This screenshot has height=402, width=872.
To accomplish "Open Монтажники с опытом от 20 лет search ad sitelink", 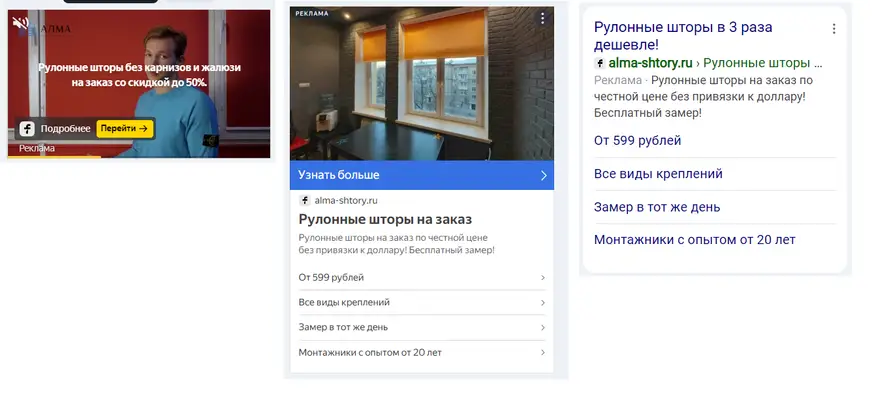I will pyautogui.click(x=695, y=240).
